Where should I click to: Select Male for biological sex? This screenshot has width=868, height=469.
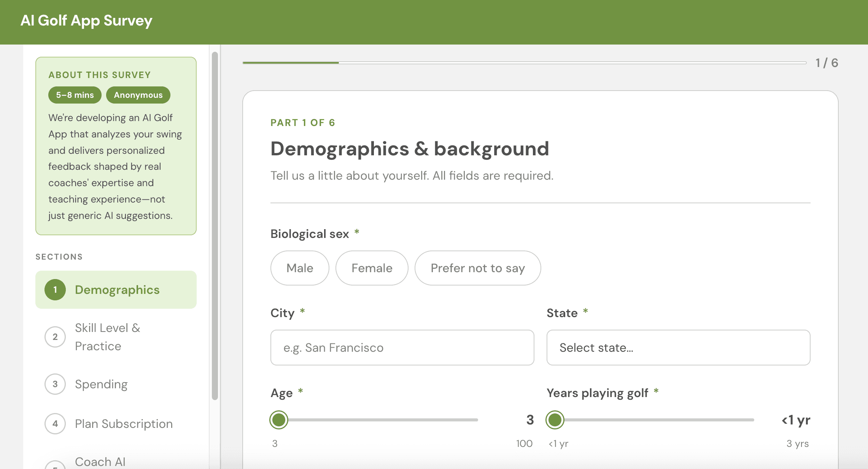tap(300, 268)
